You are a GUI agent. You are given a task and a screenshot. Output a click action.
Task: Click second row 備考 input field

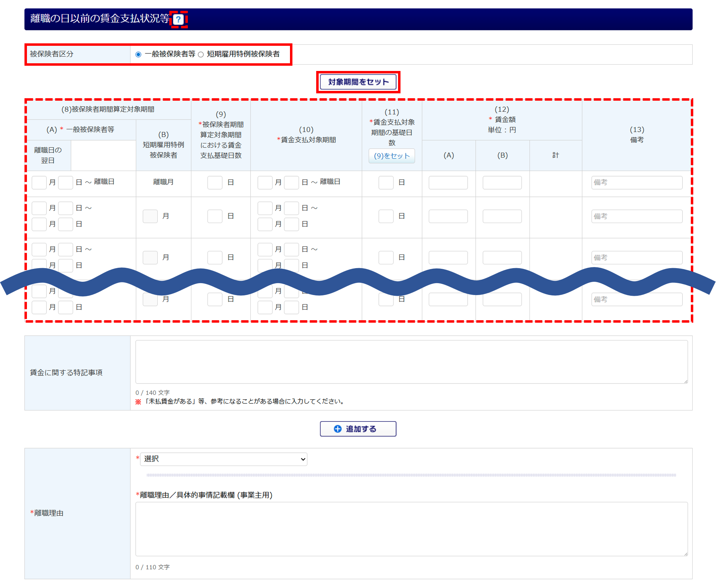coord(636,216)
